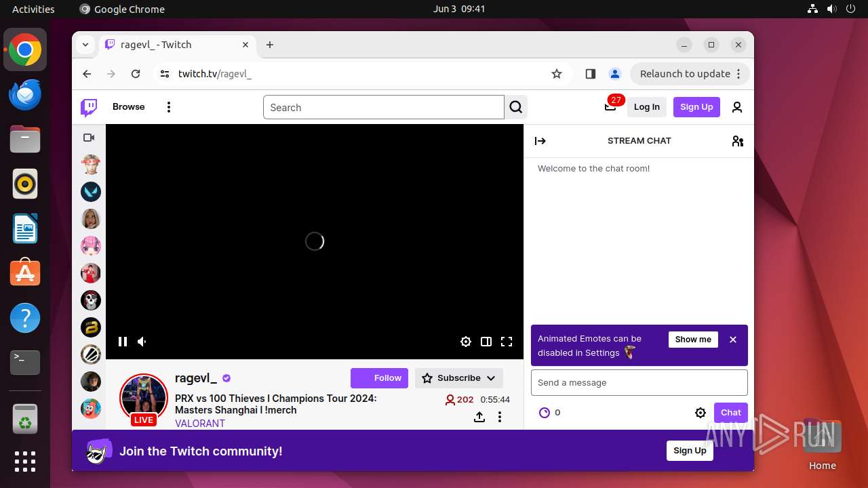Open the VALORANT category link
The height and width of the screenshot is (488, 868).
click(x=200, y=424)
